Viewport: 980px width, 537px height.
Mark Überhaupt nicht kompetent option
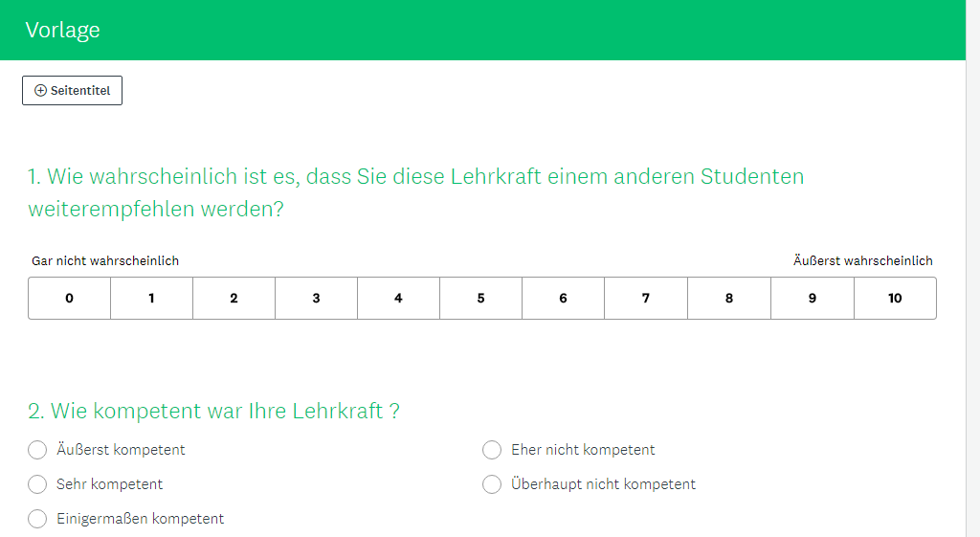[492, 484]
